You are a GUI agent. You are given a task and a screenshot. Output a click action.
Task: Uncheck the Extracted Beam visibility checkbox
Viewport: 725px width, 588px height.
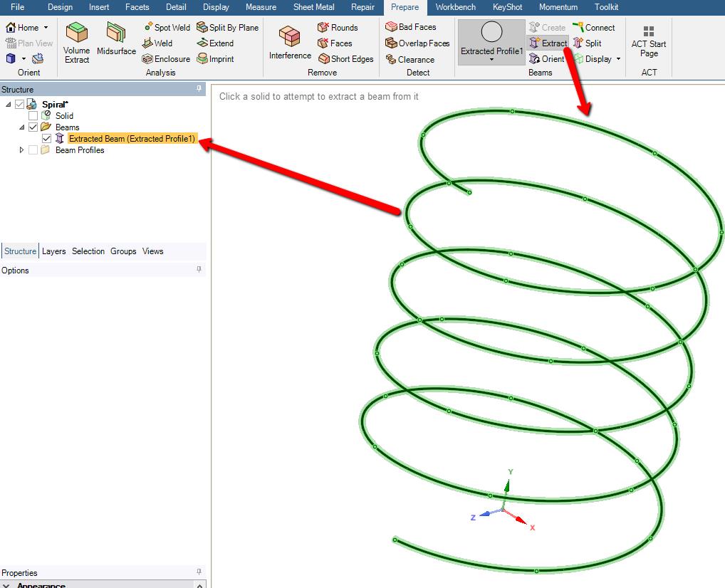pos(46,138)
